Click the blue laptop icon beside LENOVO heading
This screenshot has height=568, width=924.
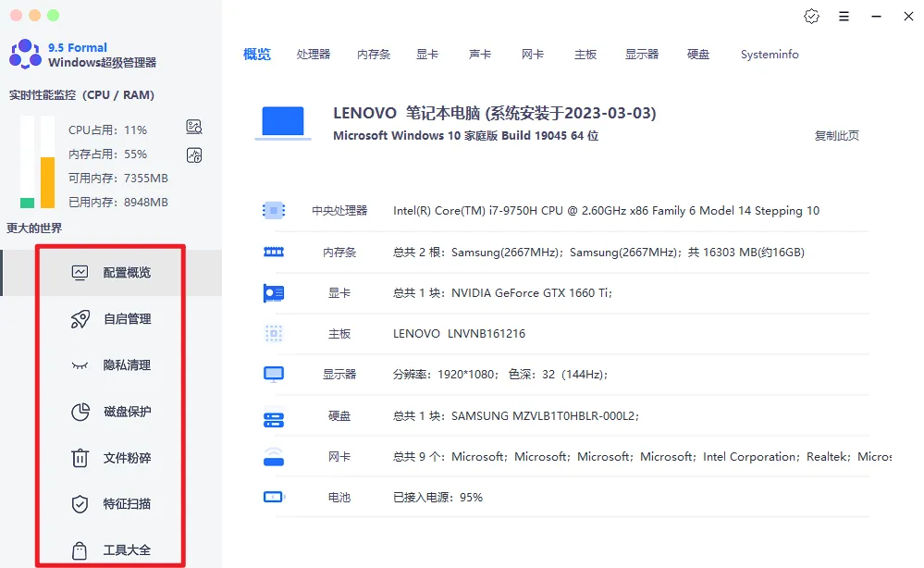[282, 119]
